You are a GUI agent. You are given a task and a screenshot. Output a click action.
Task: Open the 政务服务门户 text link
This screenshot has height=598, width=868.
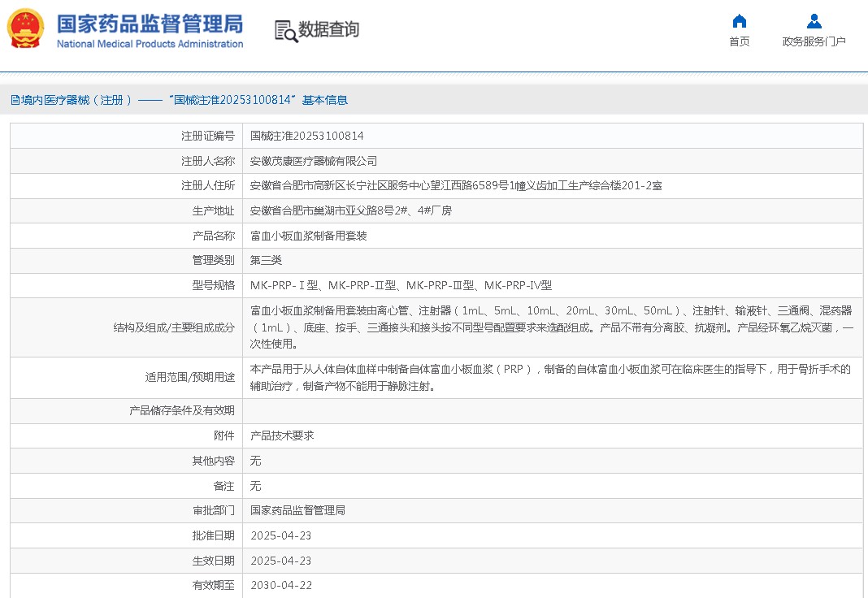(x=814, y=41)
